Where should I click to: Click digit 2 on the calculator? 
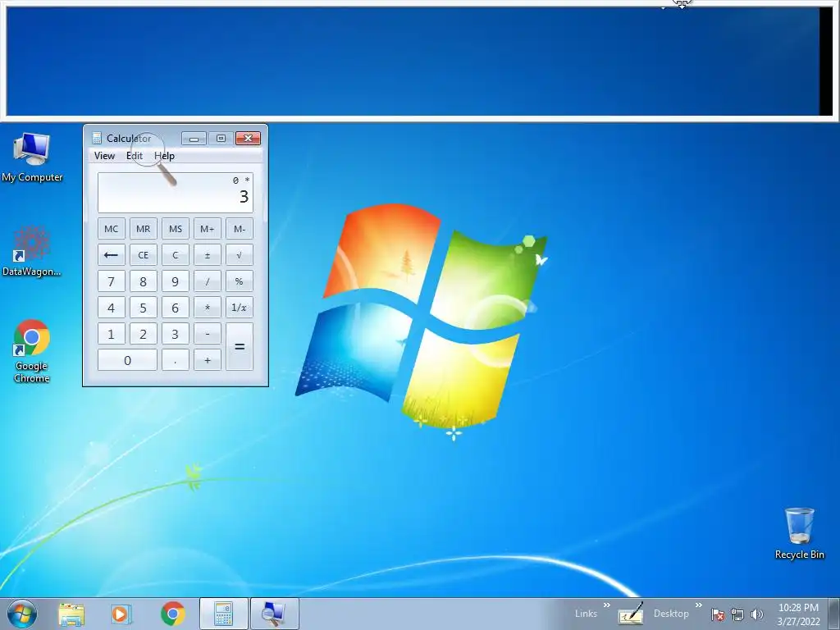(143, 334)
